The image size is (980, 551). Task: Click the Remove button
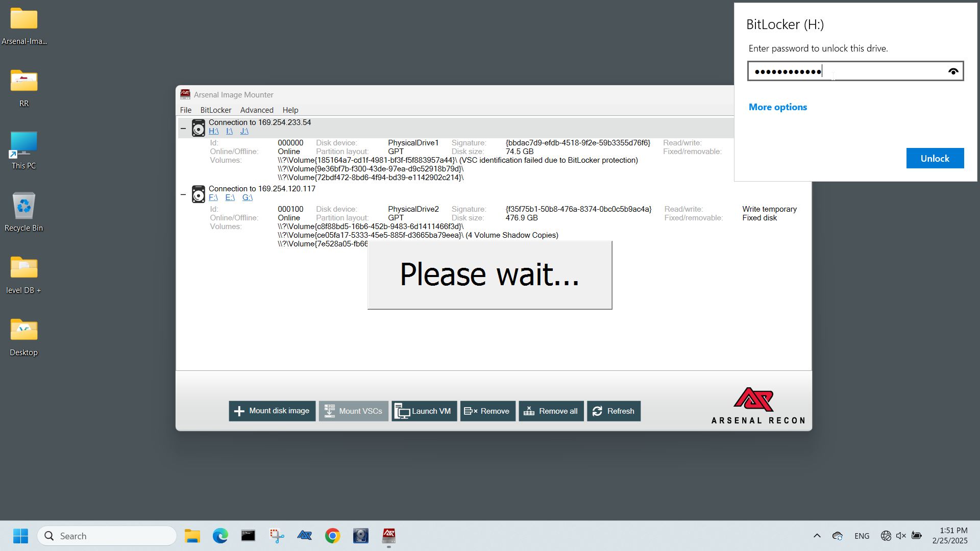pyautogui.click(x=487, y=411)
